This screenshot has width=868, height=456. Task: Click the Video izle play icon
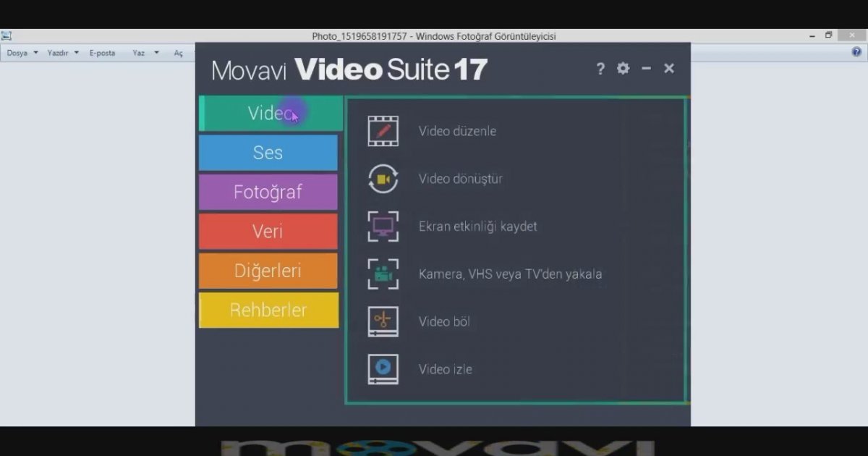pyautogui.click(x=383, y=369)
